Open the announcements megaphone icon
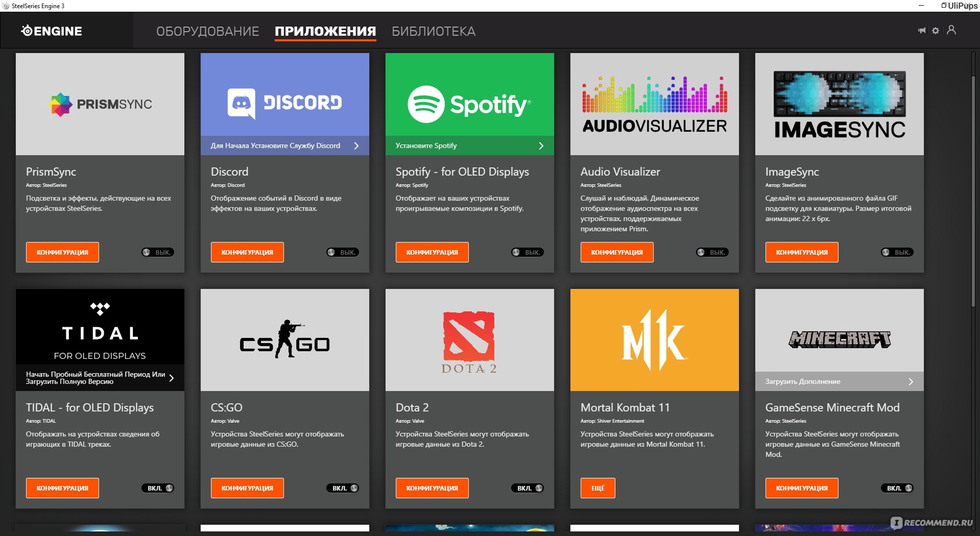This screenshot has width=980, height=536. 922,31
